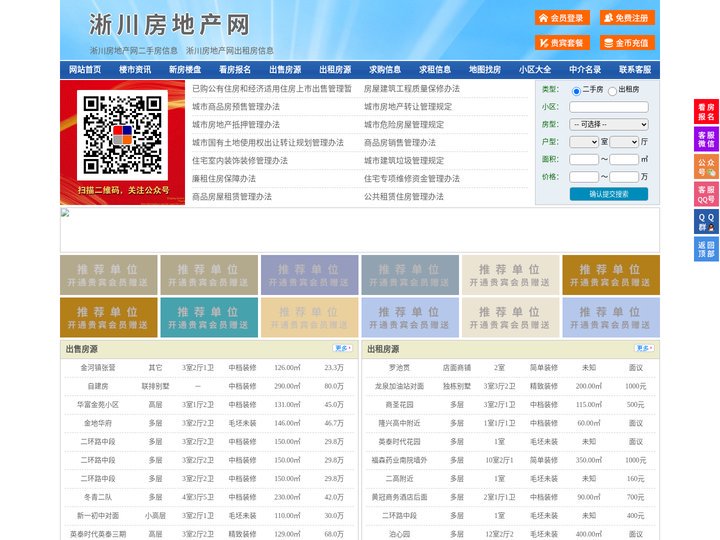Open link 廉租住房保障办法
Screen dimensions: 720x540
pyautogui.click(x=224, y=179)
